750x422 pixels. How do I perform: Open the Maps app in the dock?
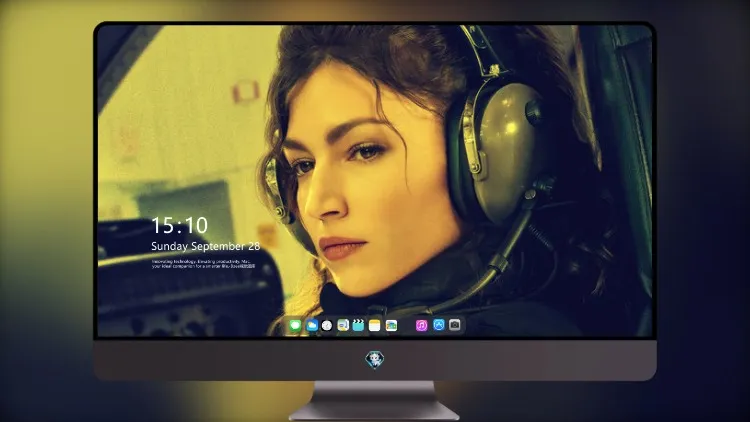tap(343, 325)
